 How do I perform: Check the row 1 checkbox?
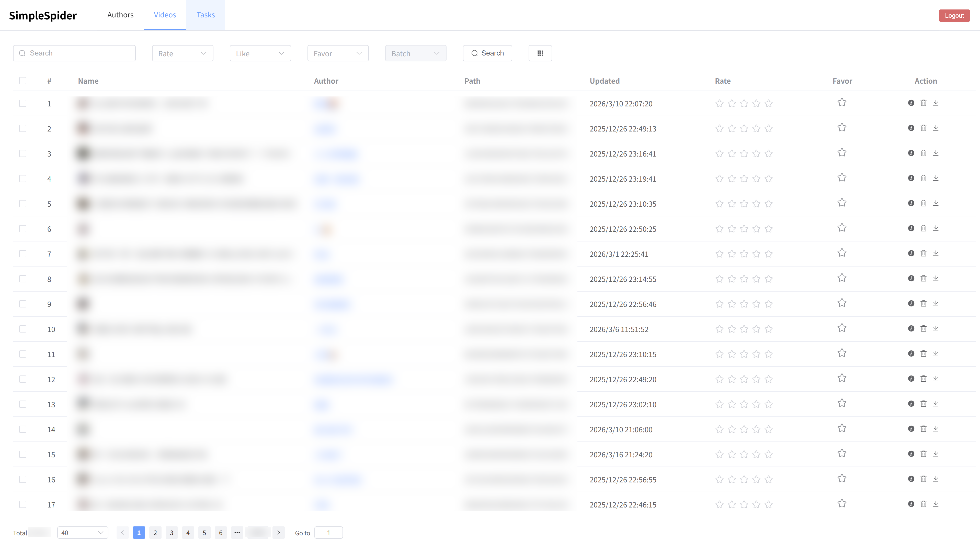click(x=23, y=104)
